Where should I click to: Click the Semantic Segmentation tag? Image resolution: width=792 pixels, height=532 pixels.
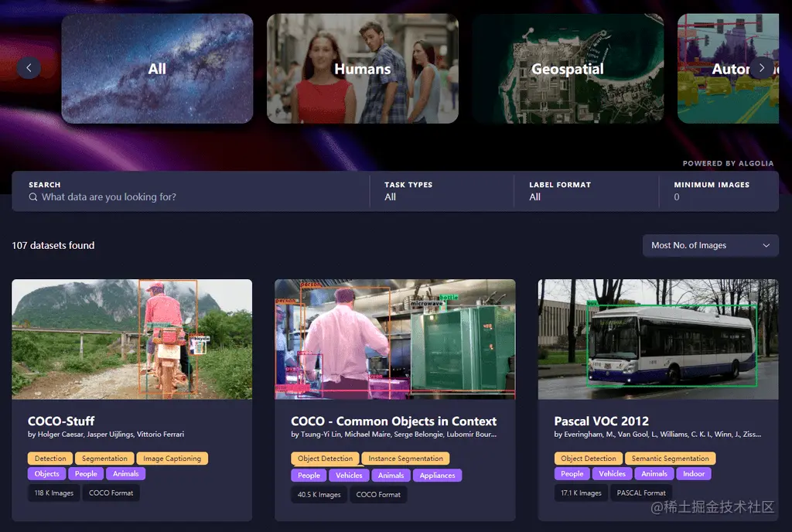671,459
